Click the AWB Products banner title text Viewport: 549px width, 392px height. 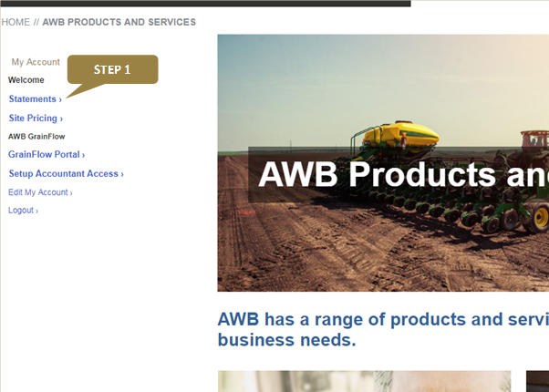403,174
